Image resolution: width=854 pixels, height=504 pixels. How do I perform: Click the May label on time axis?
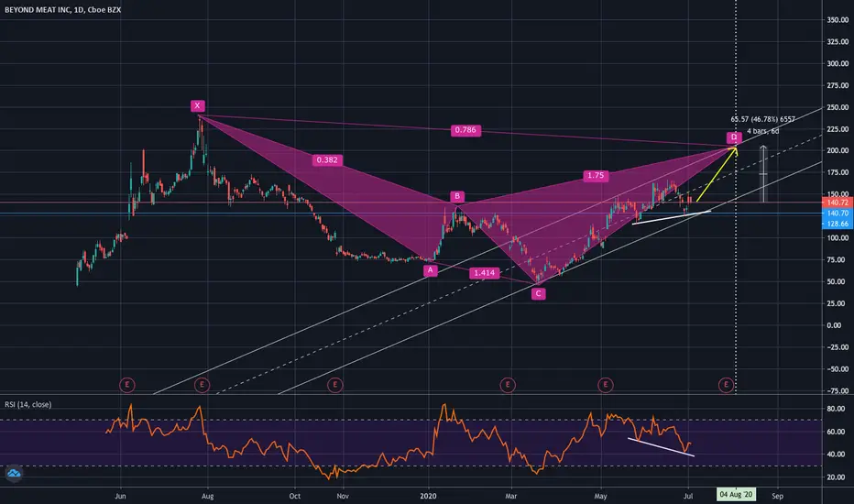[601, 496]
